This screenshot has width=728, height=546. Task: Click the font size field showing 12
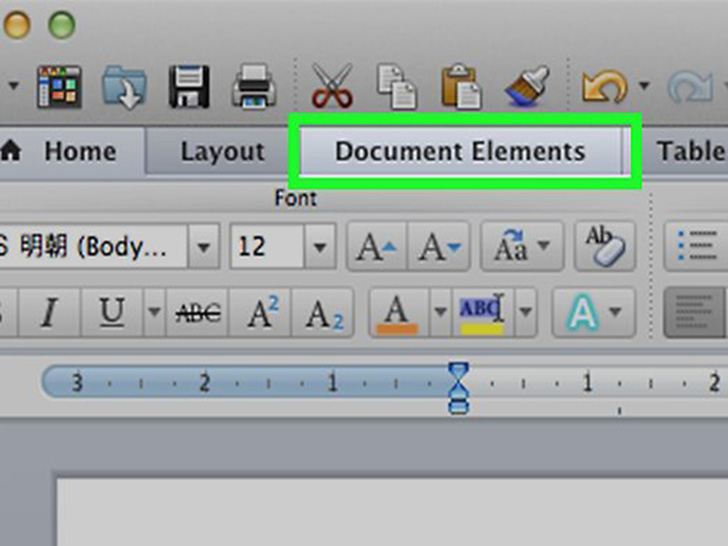pos(267,247)
